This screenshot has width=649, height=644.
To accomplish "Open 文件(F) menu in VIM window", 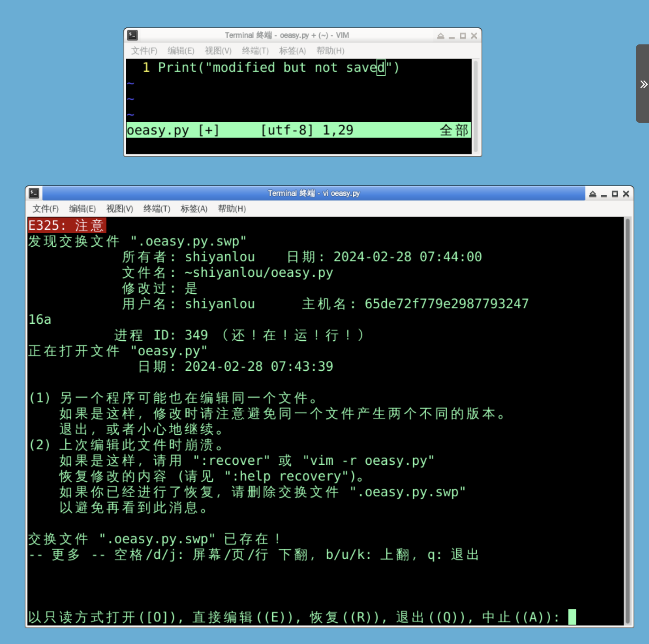I will (144, 51).
